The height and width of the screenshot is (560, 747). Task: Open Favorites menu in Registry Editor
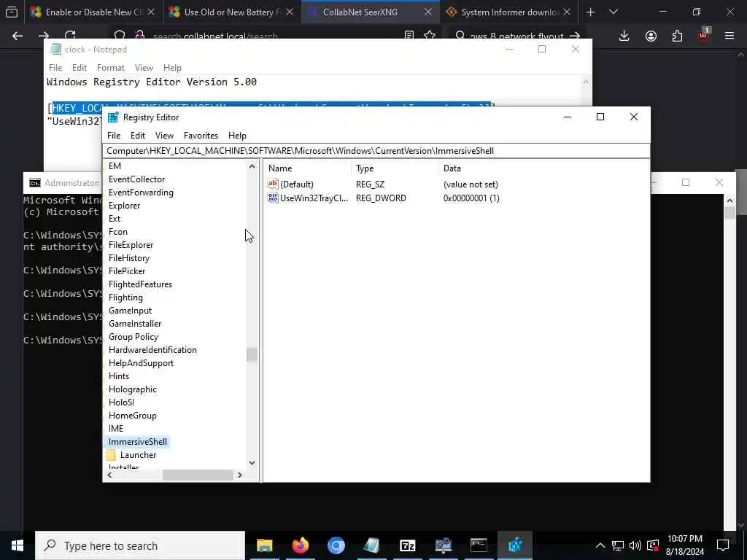(x=201, y=136)
